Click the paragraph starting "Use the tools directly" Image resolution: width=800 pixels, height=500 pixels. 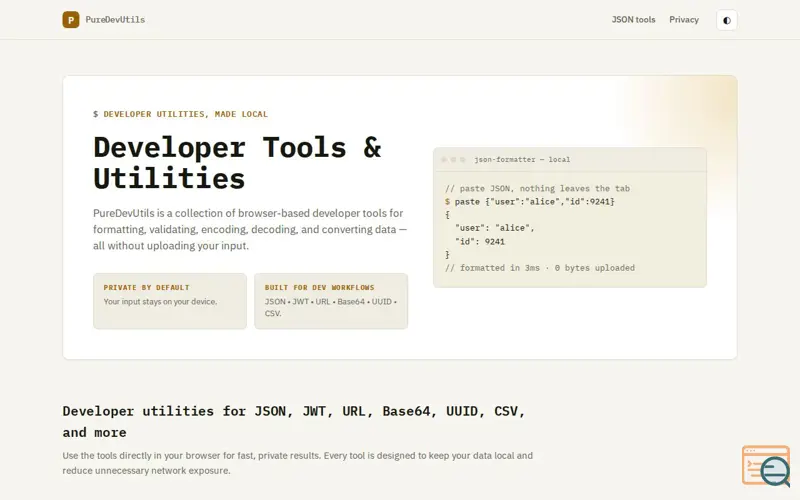[297, 463]
